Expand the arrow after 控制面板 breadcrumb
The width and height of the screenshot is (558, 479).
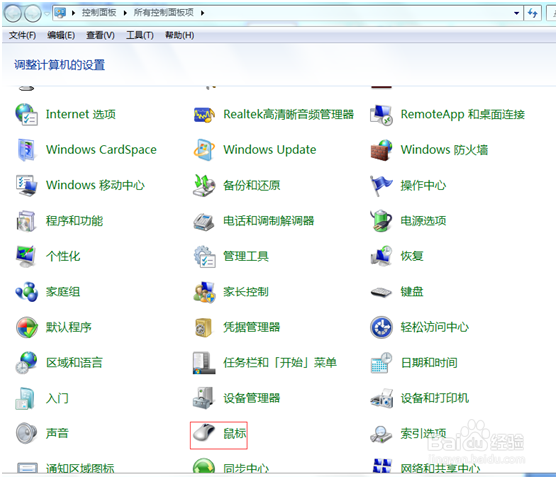(125, 13)
